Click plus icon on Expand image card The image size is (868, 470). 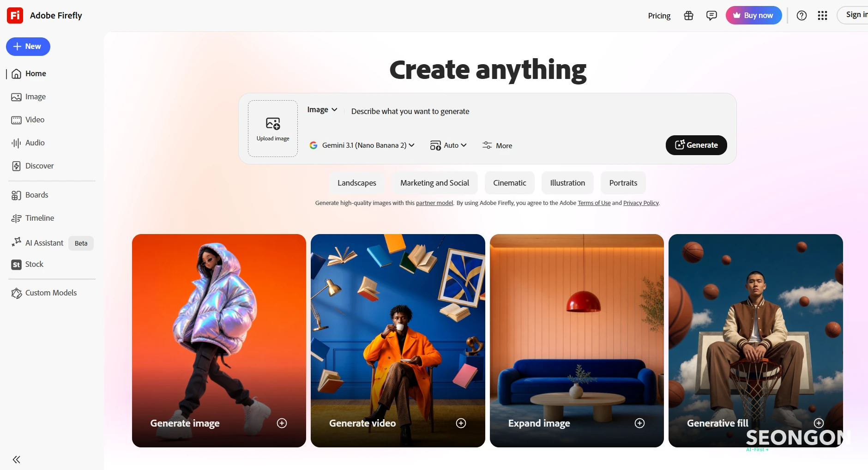639,423
